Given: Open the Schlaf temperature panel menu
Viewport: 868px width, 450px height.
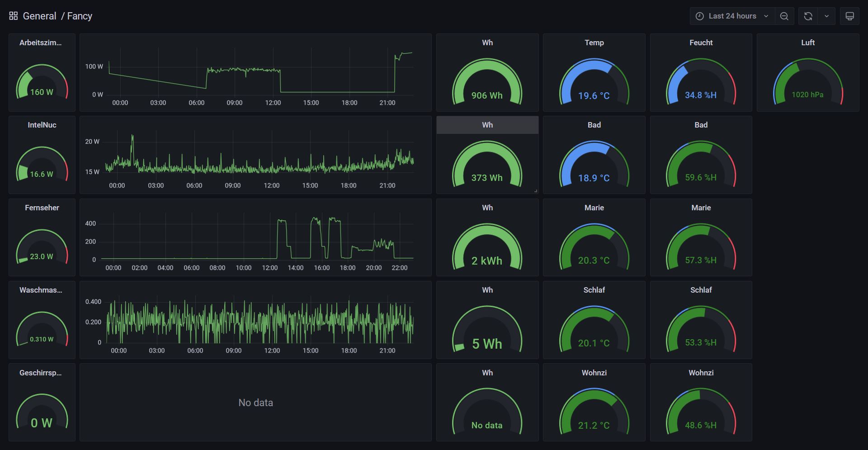Looking at the screenshot, I should pyautogui.click(x=594, y=290).
